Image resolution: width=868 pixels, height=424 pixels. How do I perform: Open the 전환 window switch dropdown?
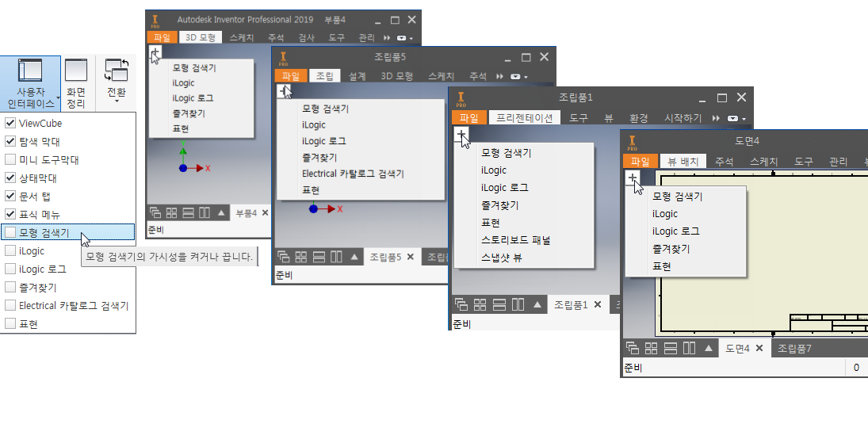117,80
